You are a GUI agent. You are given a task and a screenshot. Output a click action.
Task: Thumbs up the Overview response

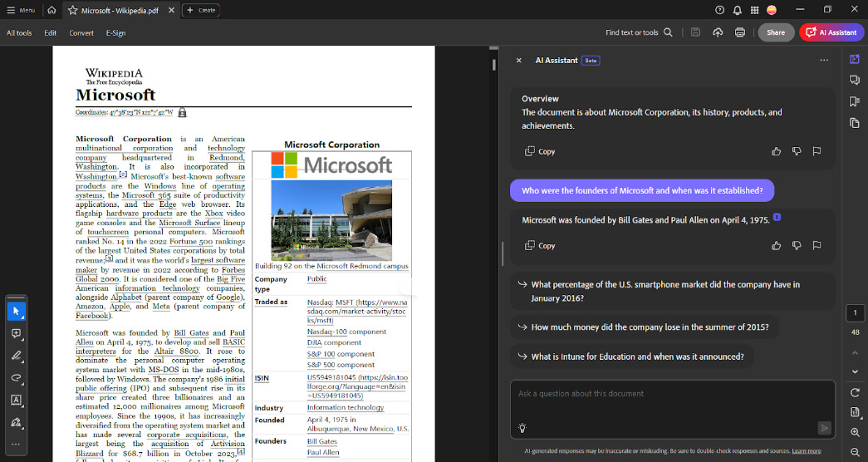click(776, 151)
